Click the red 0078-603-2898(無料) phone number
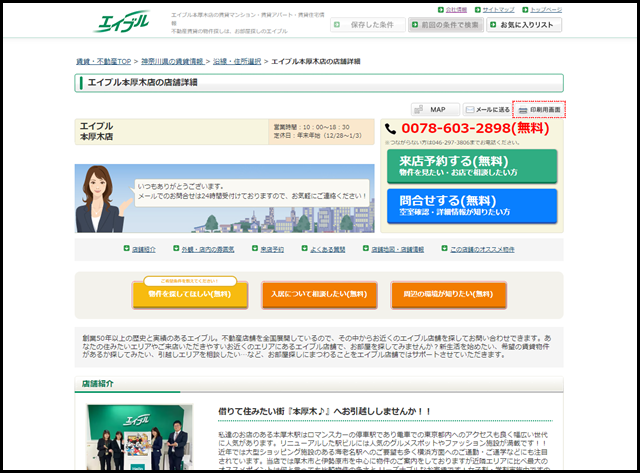The width and height of the screenshot is (640, 473). [x=475, y=129]
